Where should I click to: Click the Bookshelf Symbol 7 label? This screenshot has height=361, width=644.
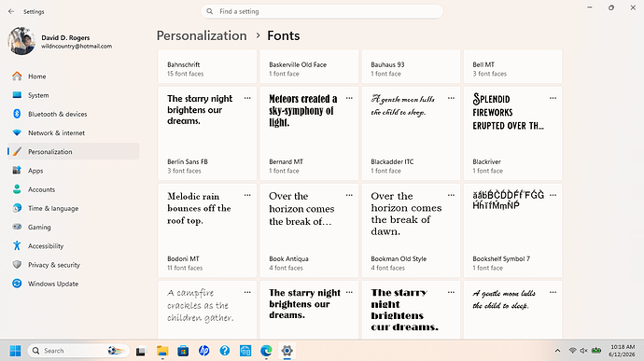pos(501,258)
